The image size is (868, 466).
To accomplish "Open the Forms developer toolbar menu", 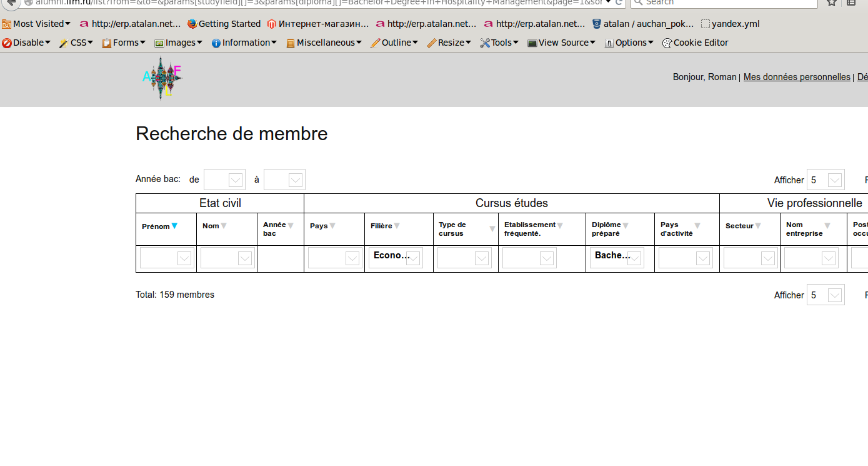I will tap(124, 43).
